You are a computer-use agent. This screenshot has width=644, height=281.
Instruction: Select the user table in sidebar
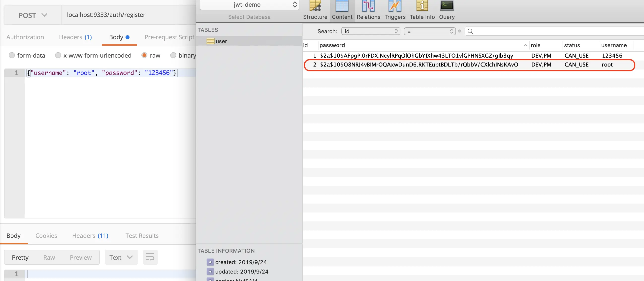pos(221,41)
